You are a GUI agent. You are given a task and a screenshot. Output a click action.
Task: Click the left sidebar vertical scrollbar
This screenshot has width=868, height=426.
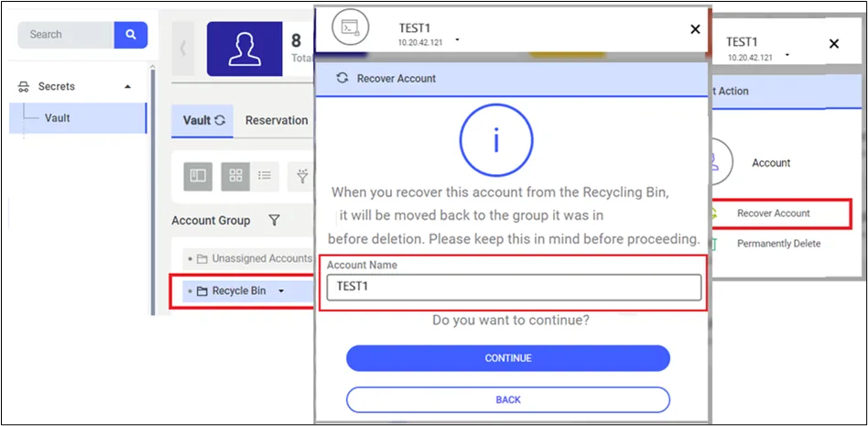153,190
